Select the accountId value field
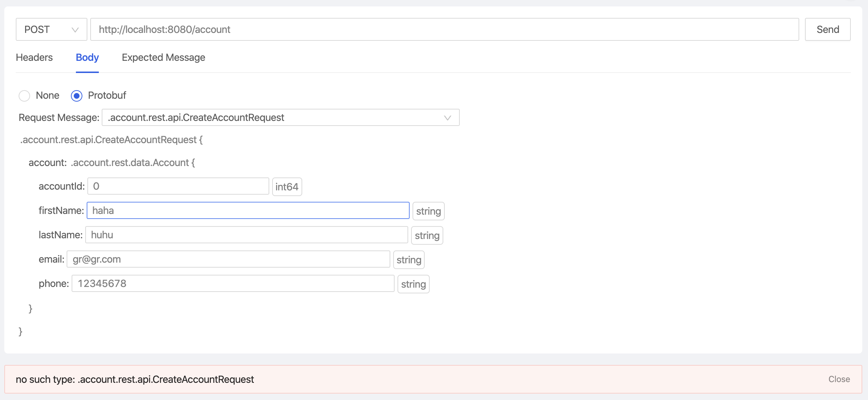This screenshot has height=400, width=868. pos(178,186)
